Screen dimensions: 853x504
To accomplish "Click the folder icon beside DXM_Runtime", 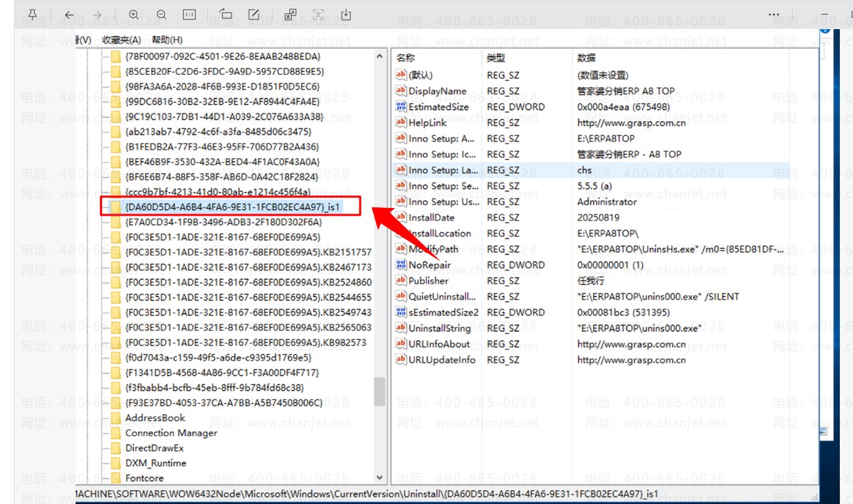I will (x=115, y=463).
